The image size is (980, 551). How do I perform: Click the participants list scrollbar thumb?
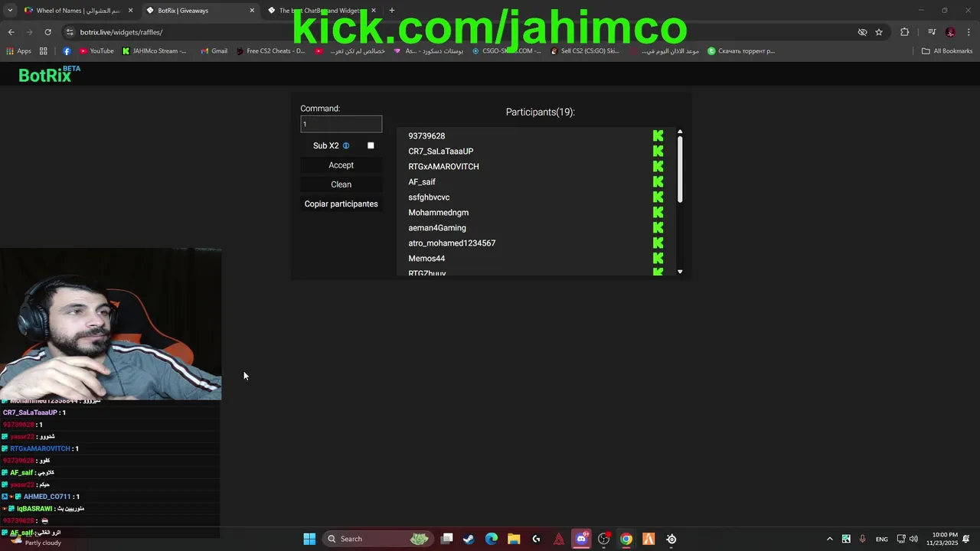point(680,170)
